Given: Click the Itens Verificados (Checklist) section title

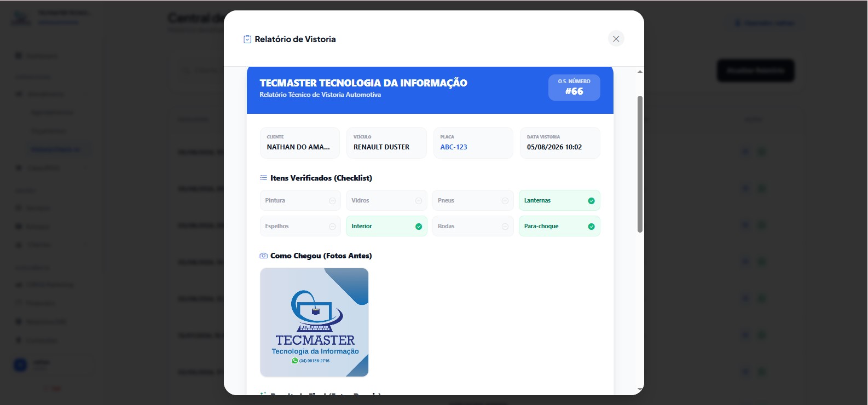Looking at the screenshot, I should click(x=321, y=178).
